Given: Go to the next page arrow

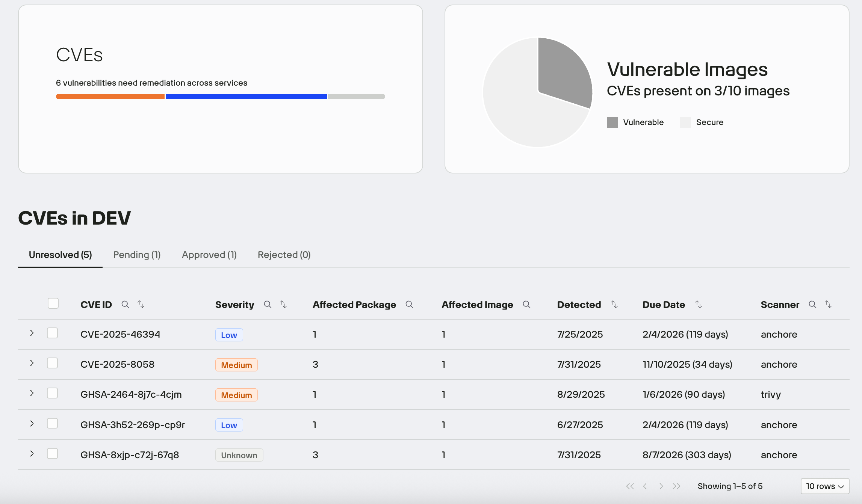Looking at the screenshot, I should 661,486.
